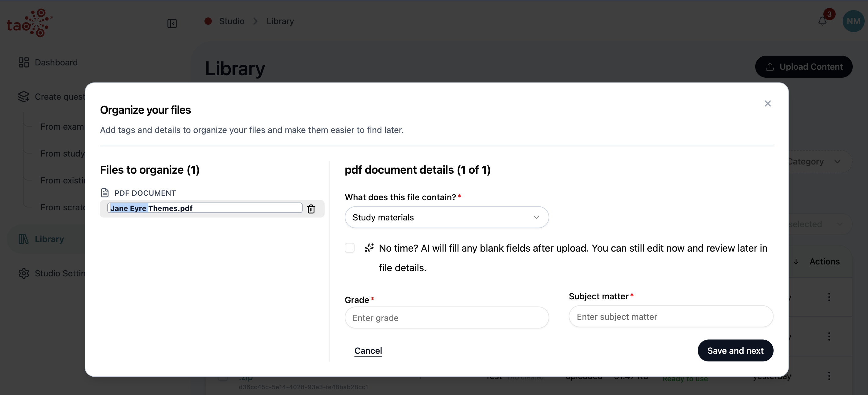
Task: Open .zip row actions three-dot menu
Action: coord(829,376)
